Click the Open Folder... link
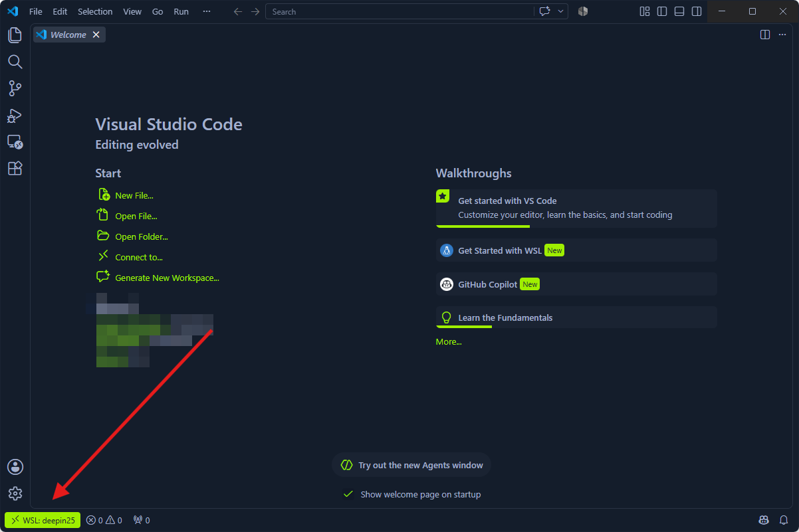The image size is (799, 532). point(142,236)
